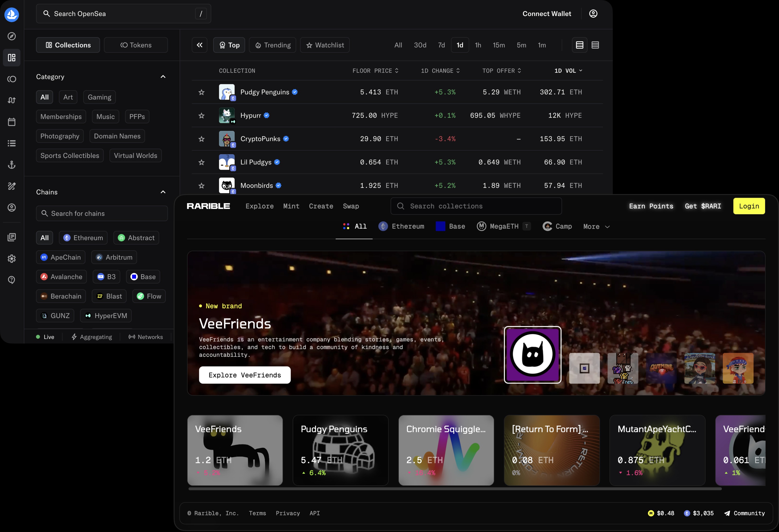Collapse the Chains filter section

coord(163,192)
